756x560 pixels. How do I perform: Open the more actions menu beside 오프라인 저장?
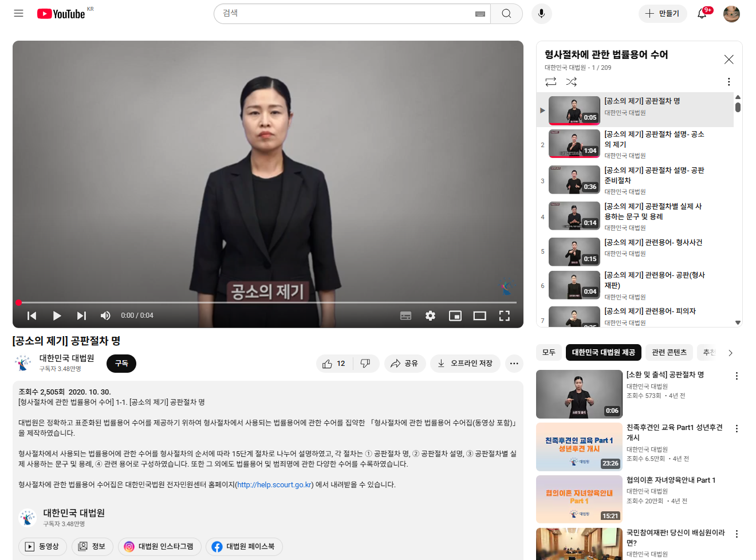(514, 364)
